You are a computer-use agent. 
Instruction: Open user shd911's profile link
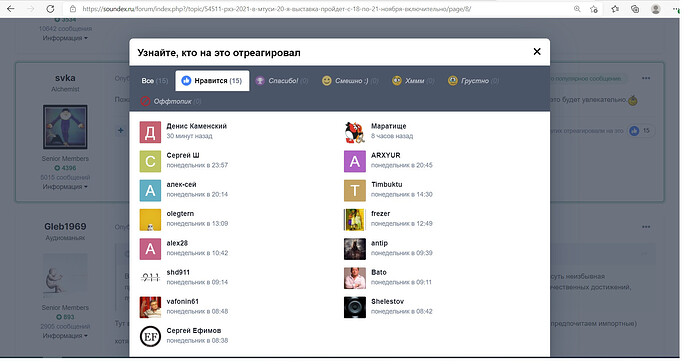coord(178,272)
